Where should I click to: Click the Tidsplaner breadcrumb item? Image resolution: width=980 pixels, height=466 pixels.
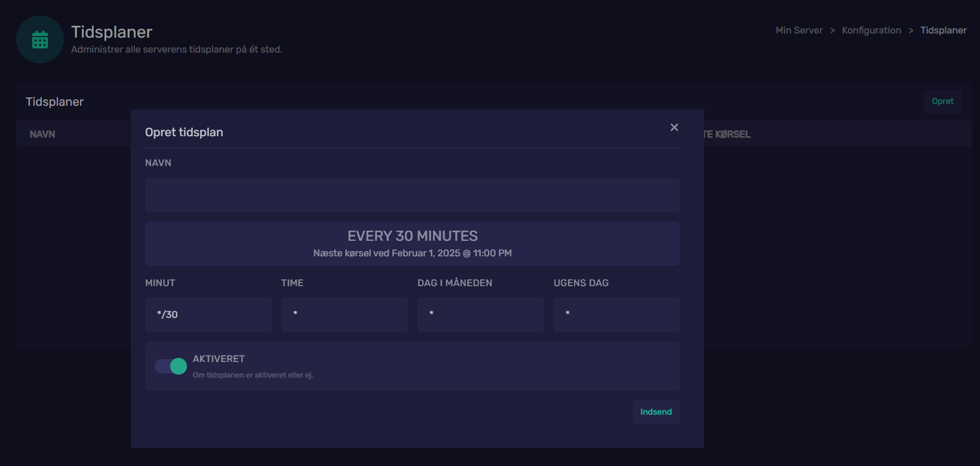coord(943,30)
